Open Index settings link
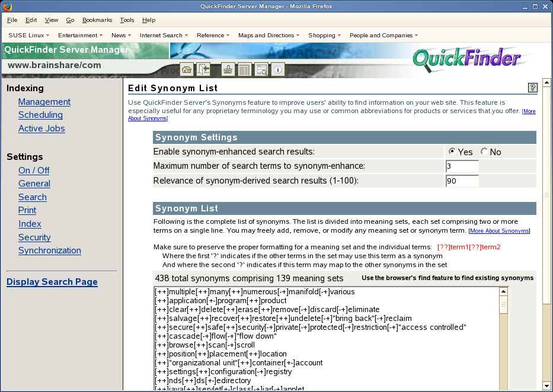553x392 pixels. [x=30, y=224]
